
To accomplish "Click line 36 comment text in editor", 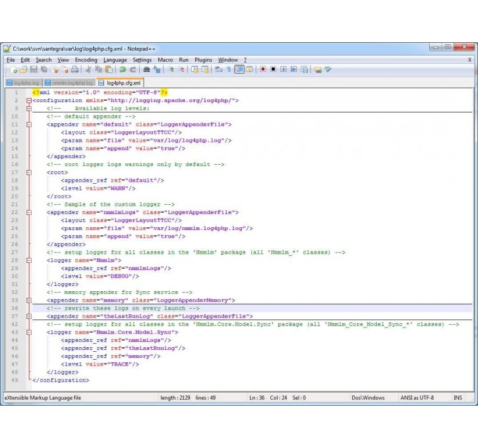I will [x=122, y=308].
